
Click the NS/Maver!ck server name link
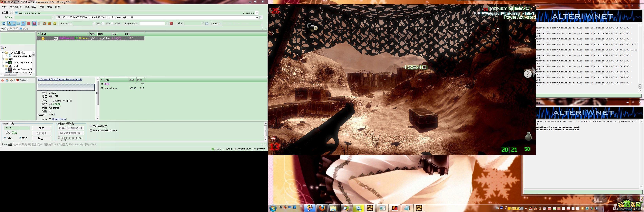(x=60, y=79)
